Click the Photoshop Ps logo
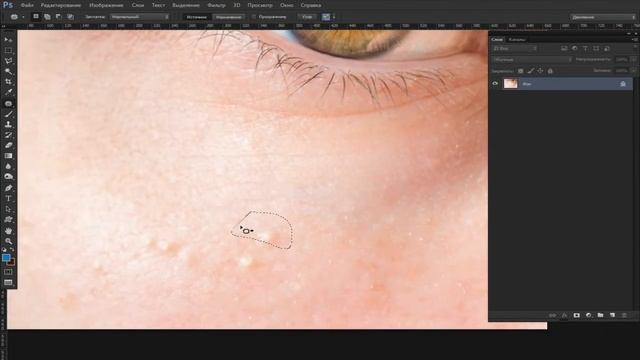The image size is (640, 360). point(8,5)
